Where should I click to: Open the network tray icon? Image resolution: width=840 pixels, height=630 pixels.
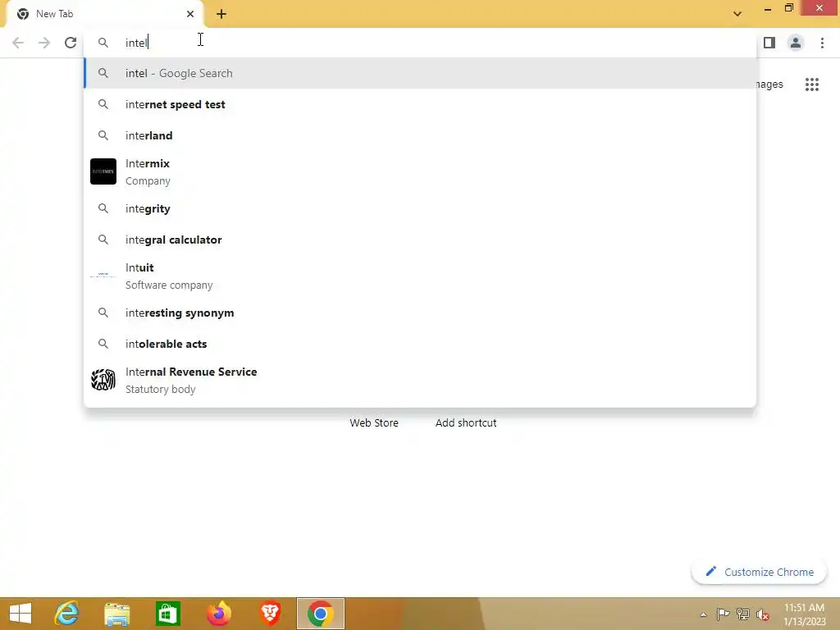[x=743, y=614]
